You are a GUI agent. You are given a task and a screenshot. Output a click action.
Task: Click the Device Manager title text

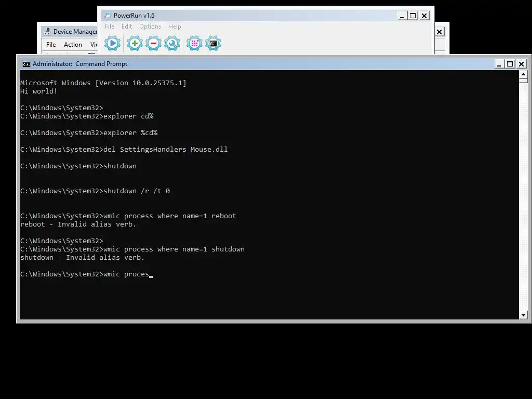coord(75,32)
